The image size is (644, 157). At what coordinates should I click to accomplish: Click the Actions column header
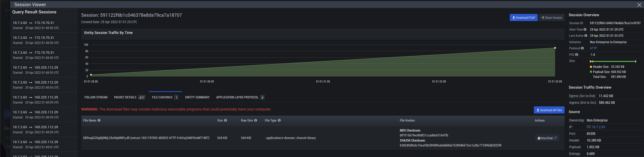[x=539, y=120]
